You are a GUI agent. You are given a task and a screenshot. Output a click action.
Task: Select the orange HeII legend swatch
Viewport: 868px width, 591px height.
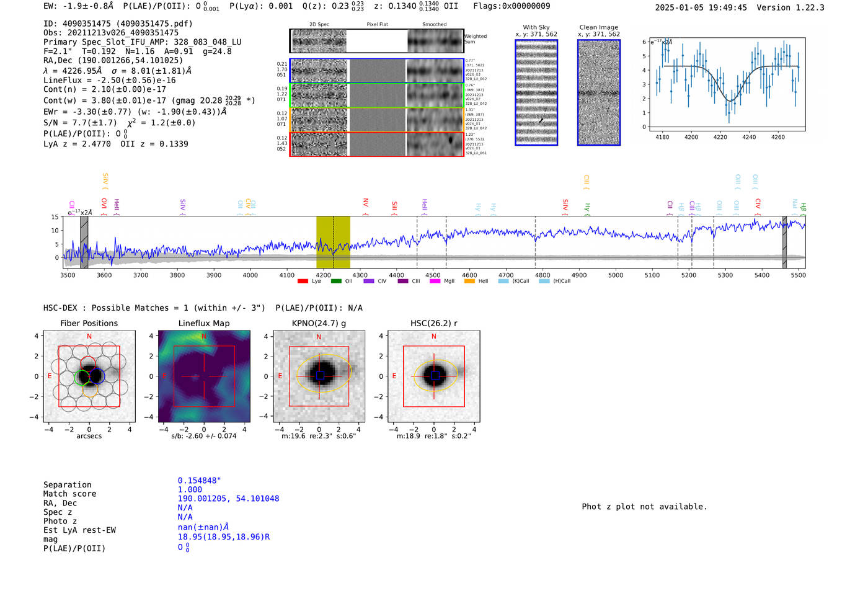[x=469, y=281]
